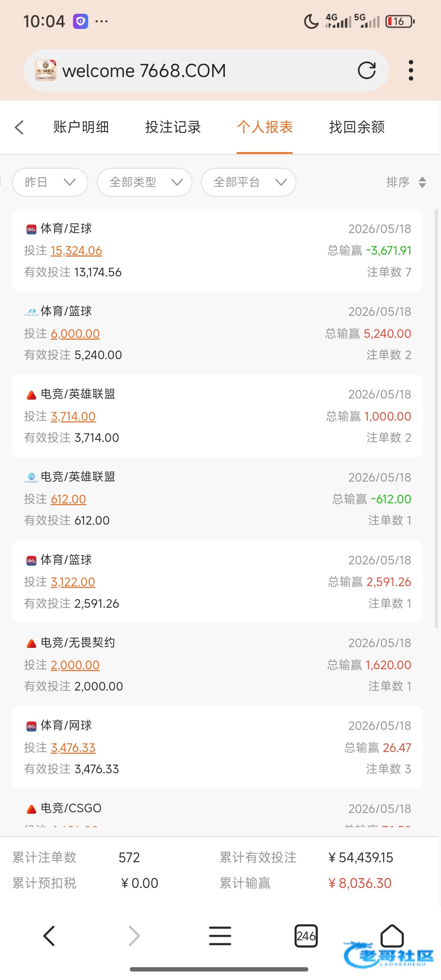Tap the browser forward navigation arrow
Image resolution: width=441 pixels, height=980 pixels.
(x=134, y=936)
